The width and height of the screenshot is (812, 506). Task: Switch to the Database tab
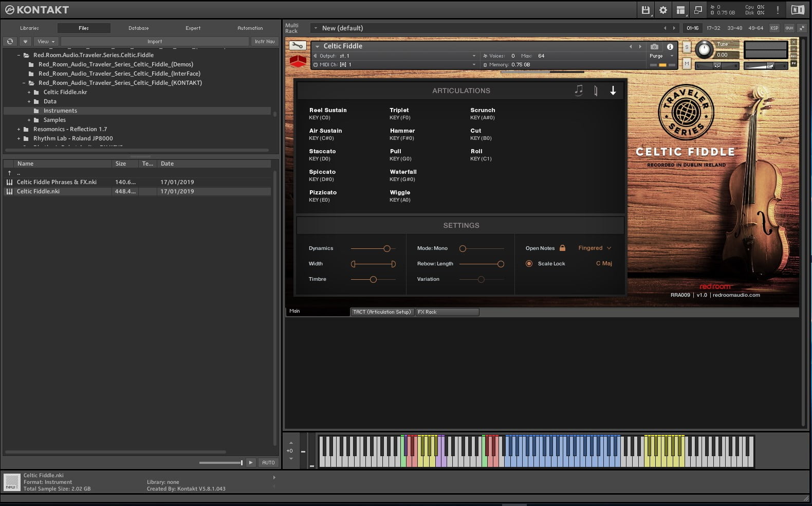138,28
